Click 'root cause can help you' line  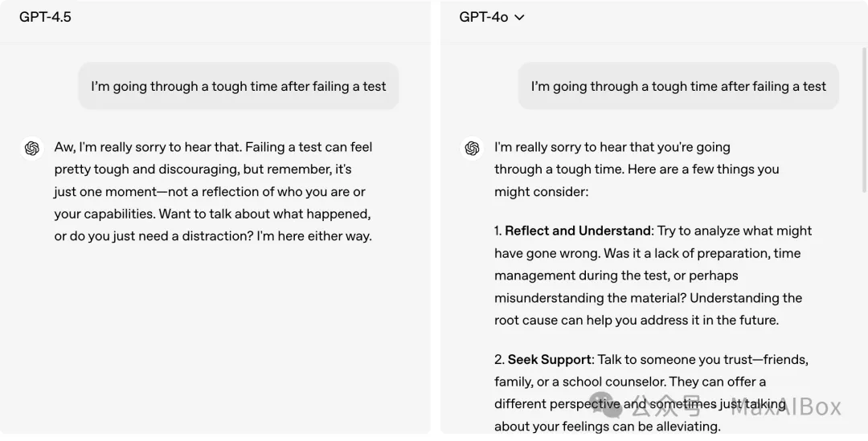[637, 321]
